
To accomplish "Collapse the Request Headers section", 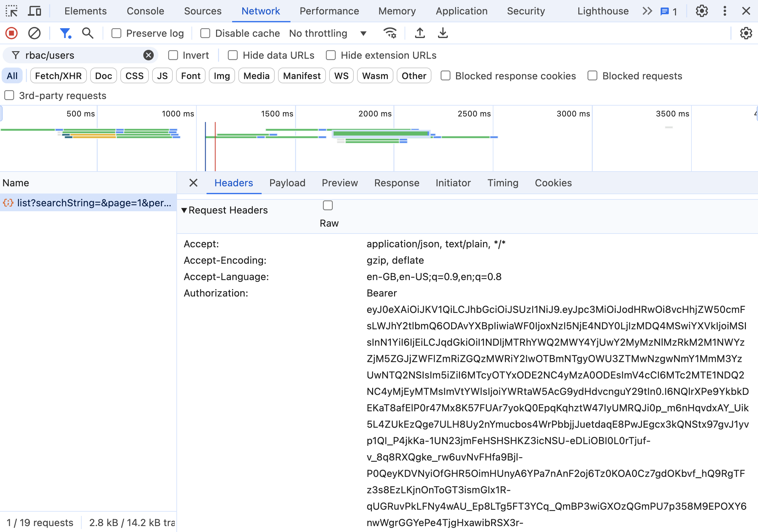I will [184, 210].
